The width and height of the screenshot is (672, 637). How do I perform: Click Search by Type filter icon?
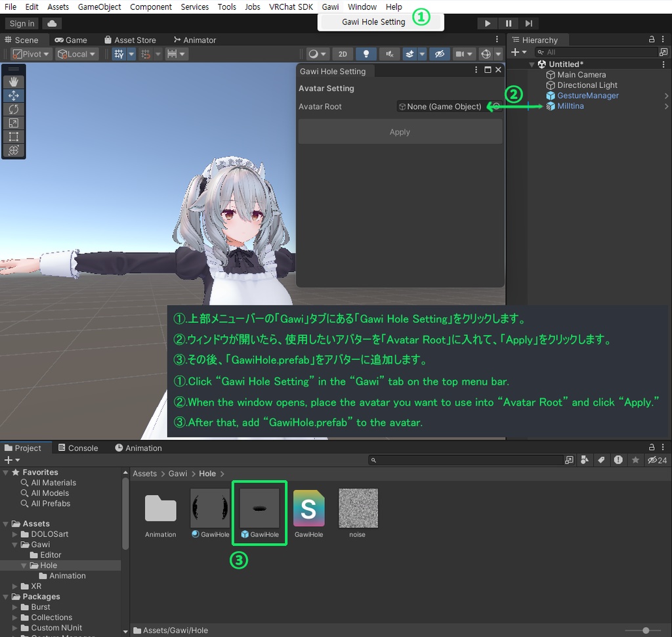(584, 460)
